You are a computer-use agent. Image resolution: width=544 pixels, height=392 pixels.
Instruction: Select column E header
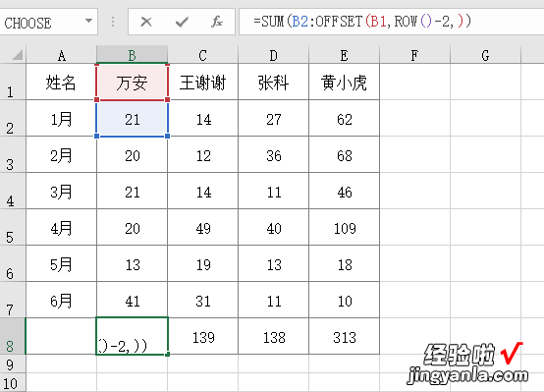pos(344,55)
